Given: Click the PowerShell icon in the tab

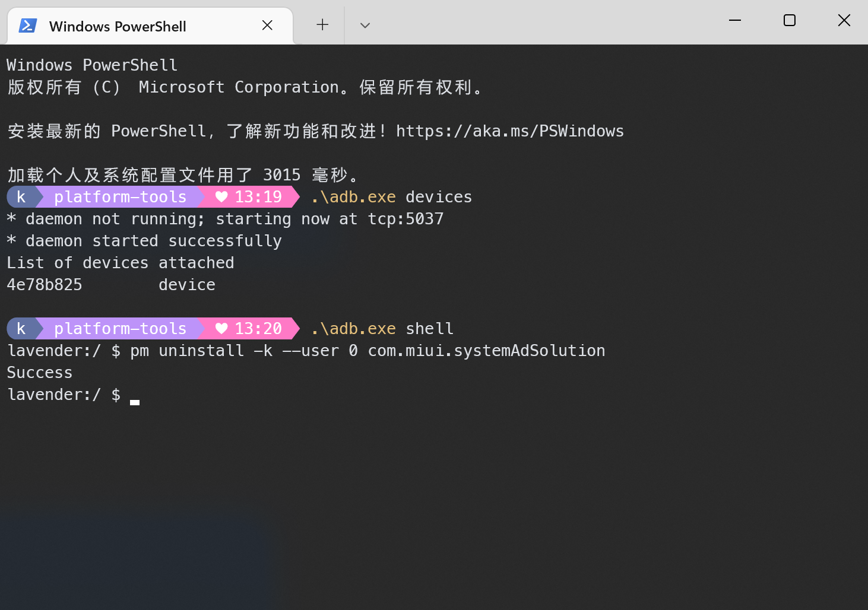Looking at the screenshot, I should [27, 26].
